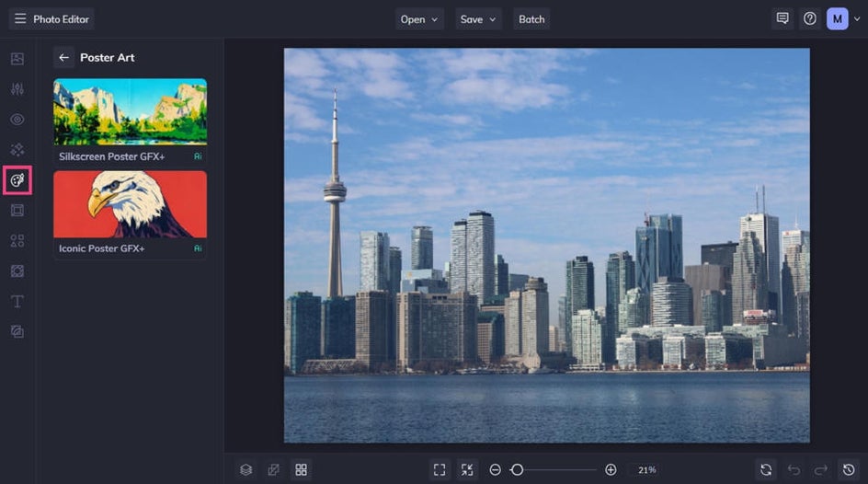Undo the last action
The image size is (868, 484).
click(794, 469)
